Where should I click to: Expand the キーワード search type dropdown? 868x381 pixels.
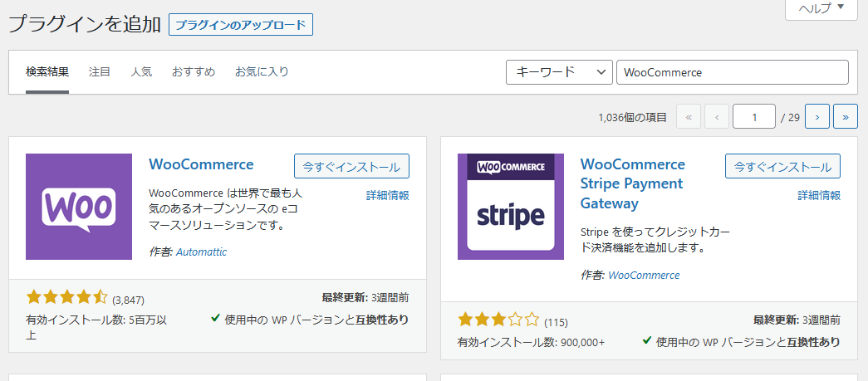tap(559, 72)
